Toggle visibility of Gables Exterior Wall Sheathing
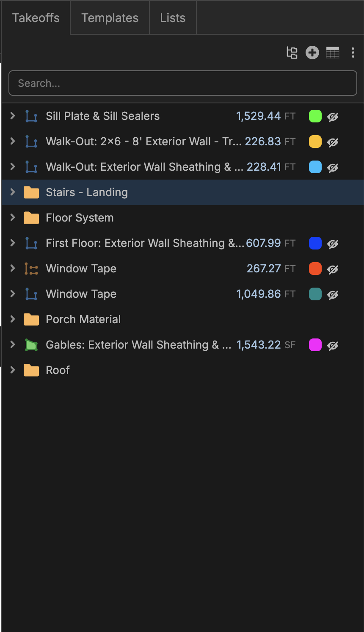The width and height of the screenshot is (364, 632). pos(333,345)
